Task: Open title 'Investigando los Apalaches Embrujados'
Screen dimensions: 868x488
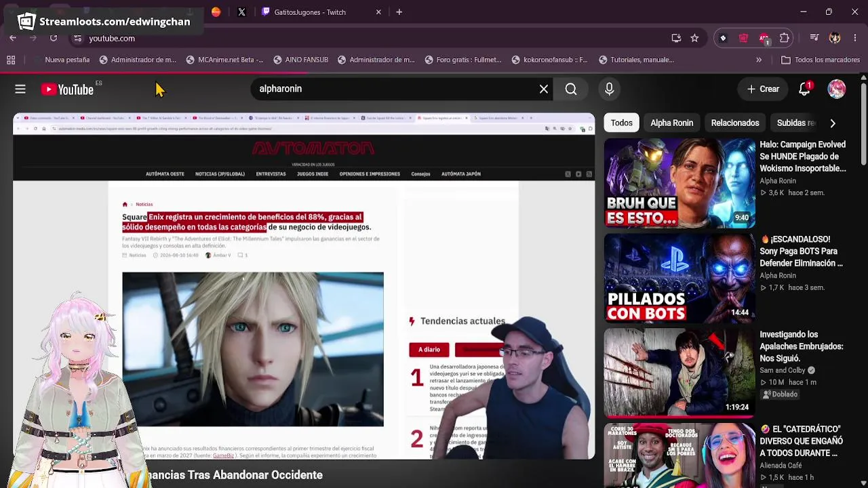Action: tap(802, 346)
